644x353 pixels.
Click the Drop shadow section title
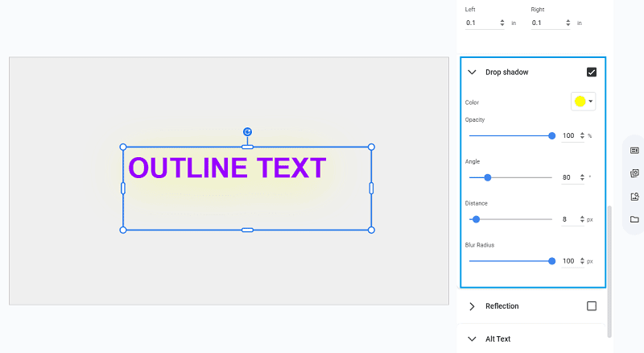507,72
